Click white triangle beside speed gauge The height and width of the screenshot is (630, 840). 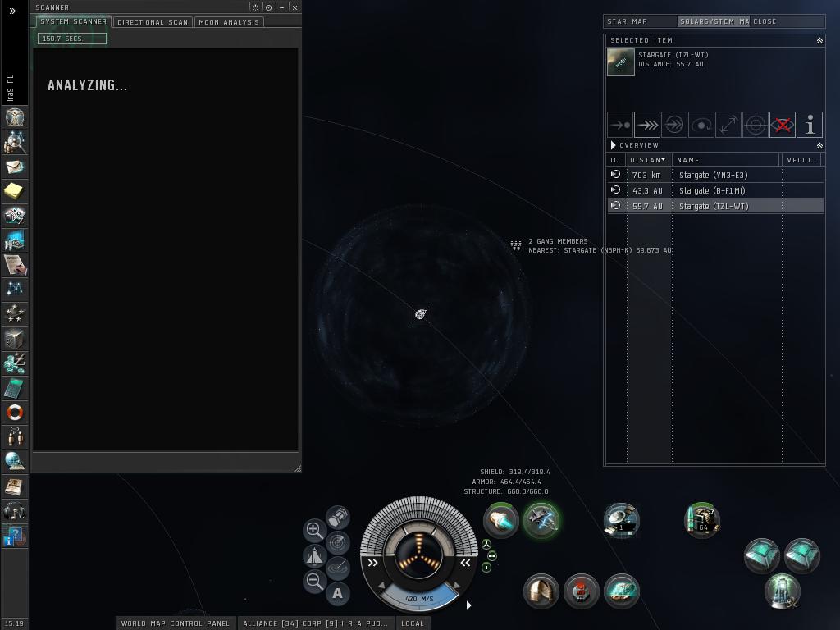pos(468,605)
